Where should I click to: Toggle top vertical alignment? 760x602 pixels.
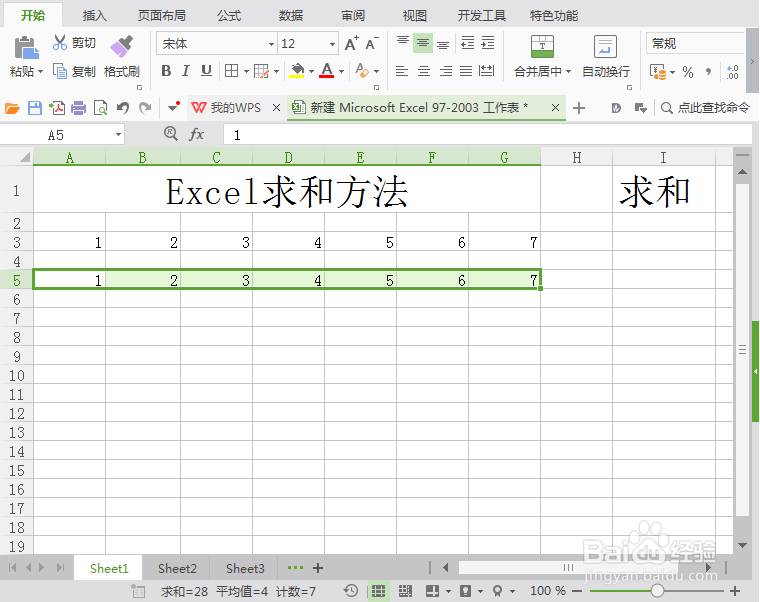coord(403,43)
